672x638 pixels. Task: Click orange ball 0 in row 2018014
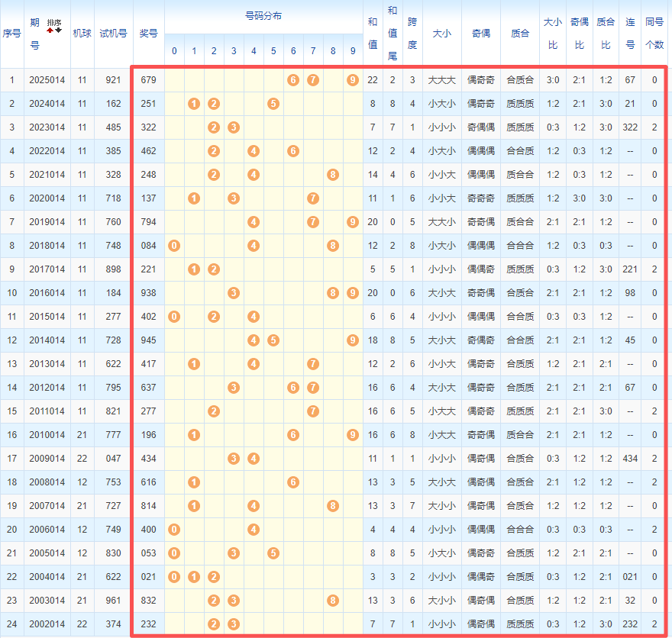pyautogui.click(x=174, y=246)
